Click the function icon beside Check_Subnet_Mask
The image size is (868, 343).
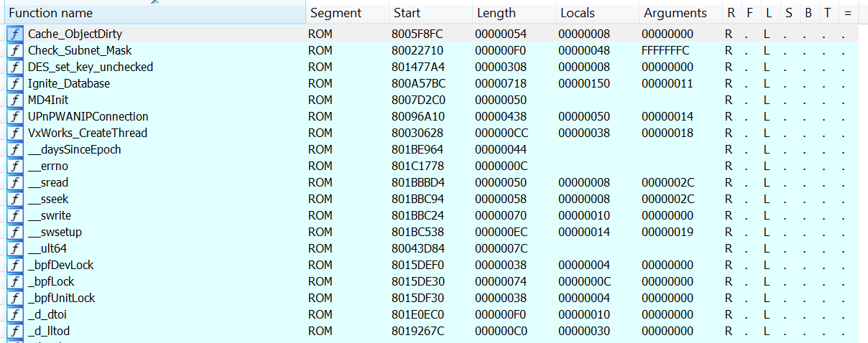[15, 50]
